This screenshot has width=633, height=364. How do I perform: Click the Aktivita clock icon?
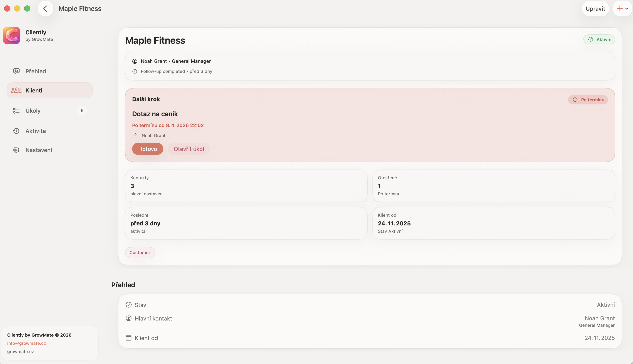16,131
